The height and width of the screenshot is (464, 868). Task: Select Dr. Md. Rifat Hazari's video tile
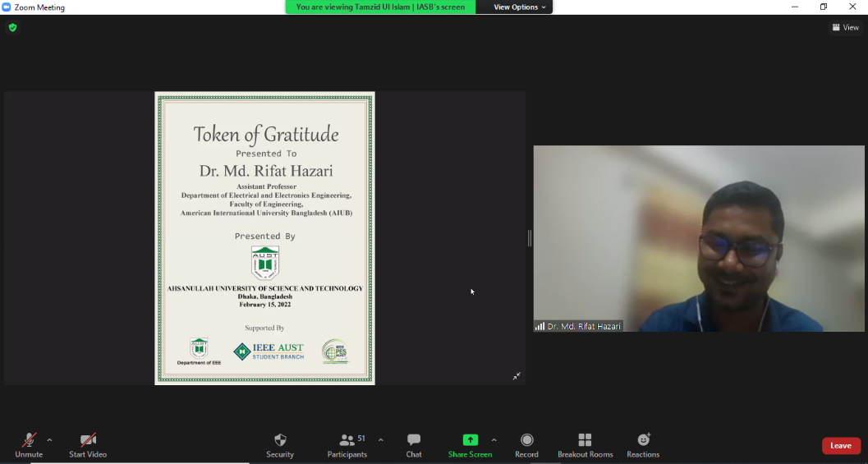699,238
